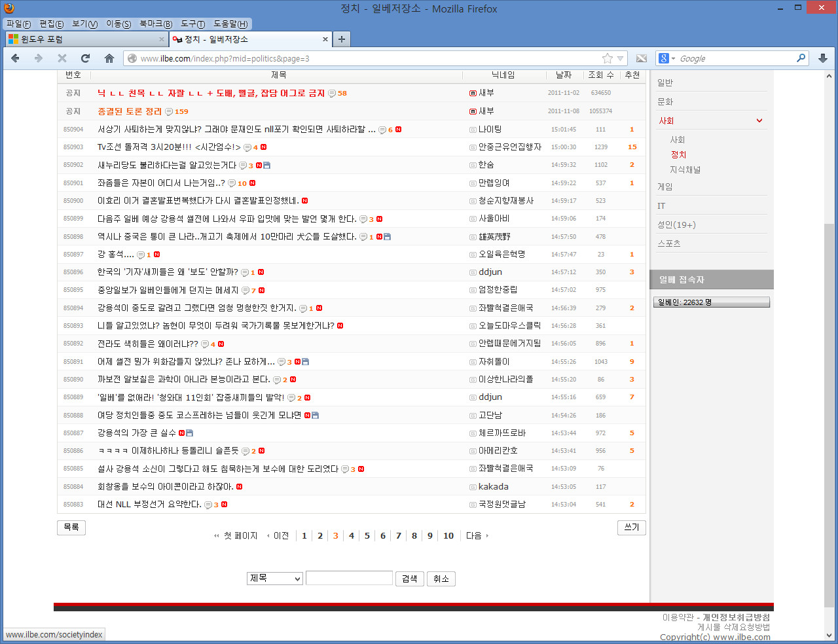Screen dimensions: 838x644
Task: Open the 이동(S) menu
Action: coord(118,24)
